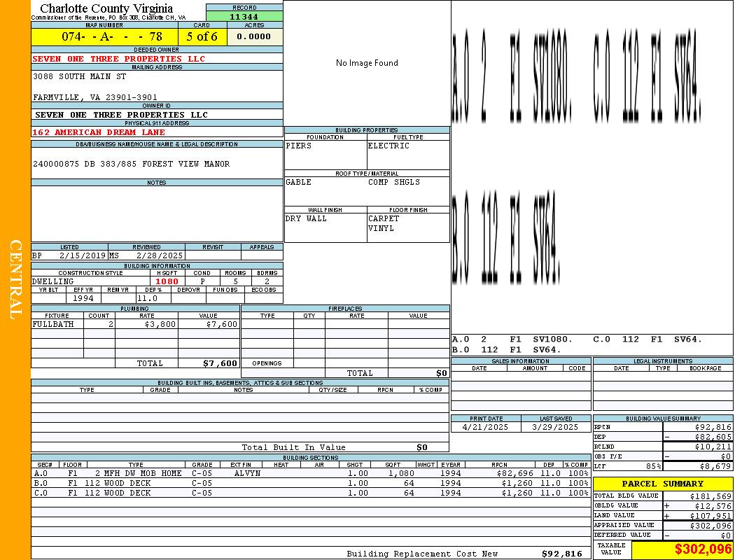Click listed date 2/15/2019
The width and height of the screenshot is (735, 560).
[83, 256]
